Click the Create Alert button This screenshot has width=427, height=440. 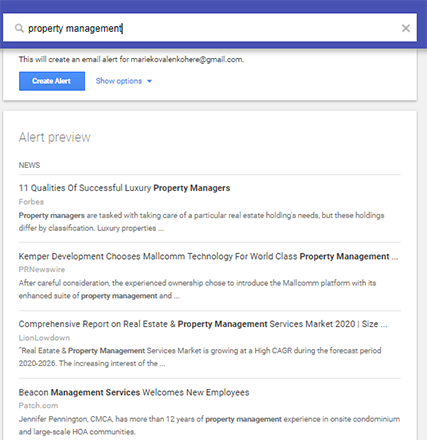pos(52,81)
